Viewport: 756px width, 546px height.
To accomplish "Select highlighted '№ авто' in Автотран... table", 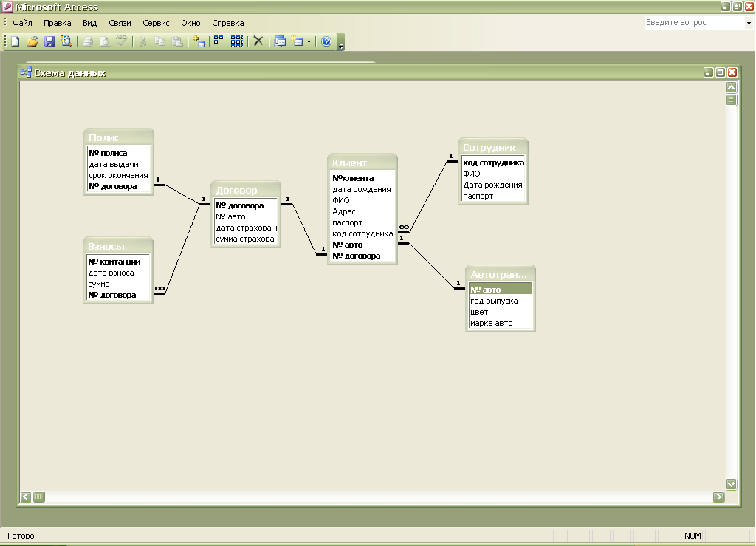I will click(501, 290).
